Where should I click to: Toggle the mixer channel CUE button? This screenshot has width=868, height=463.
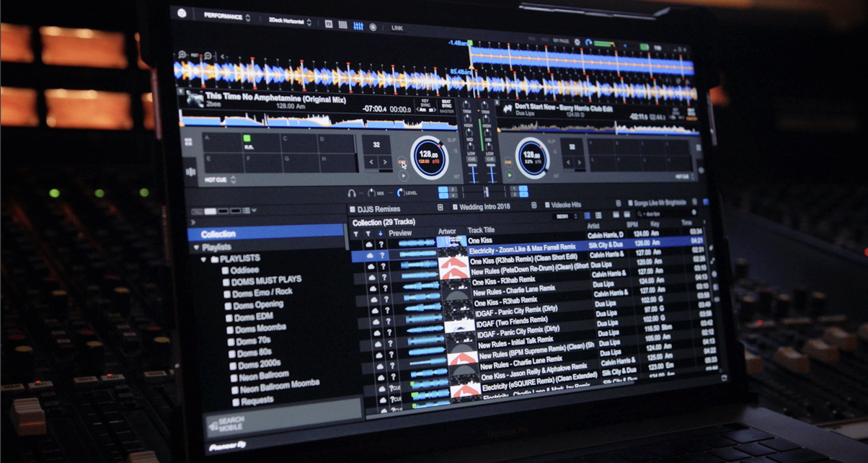coord(472,159)
